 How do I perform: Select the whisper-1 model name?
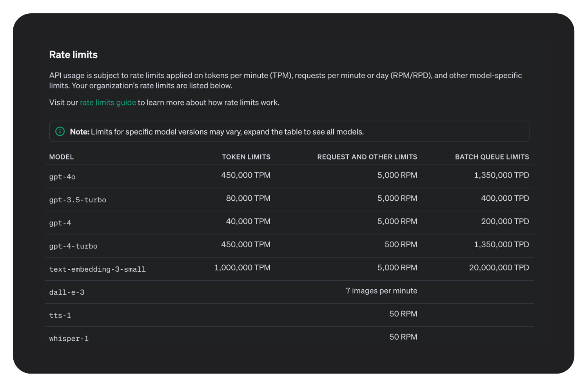[69, 339]
